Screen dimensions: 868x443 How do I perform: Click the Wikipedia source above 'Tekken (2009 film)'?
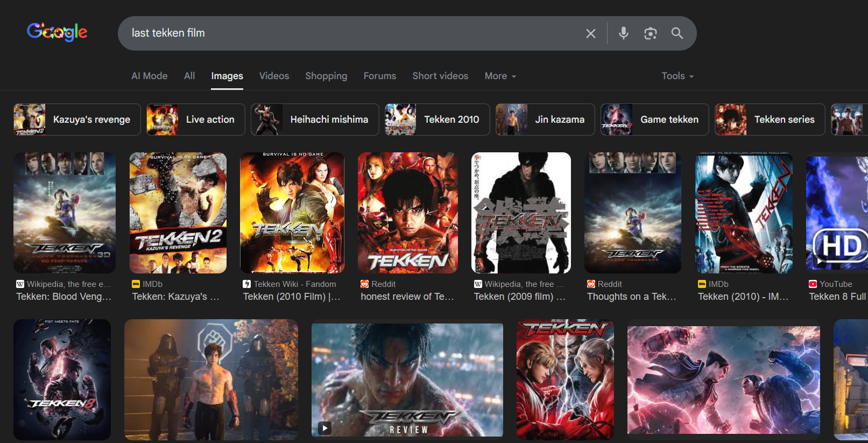(x=519, y=284)
